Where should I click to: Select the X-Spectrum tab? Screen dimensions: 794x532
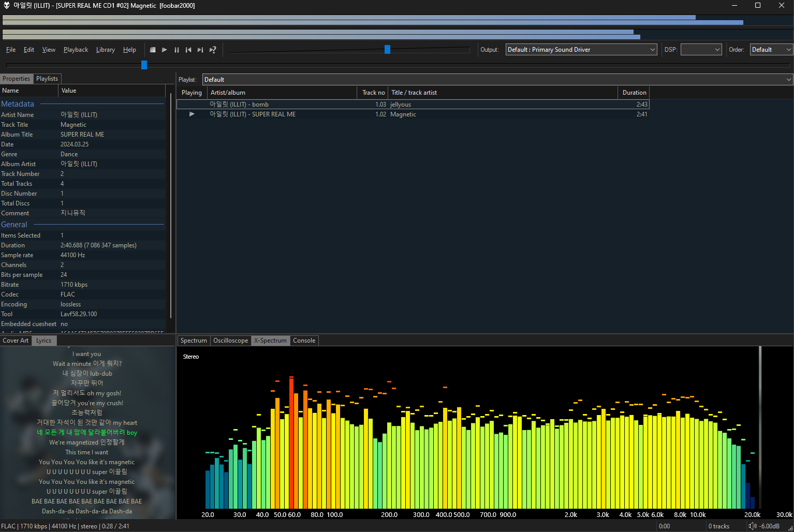pos(270,341)
